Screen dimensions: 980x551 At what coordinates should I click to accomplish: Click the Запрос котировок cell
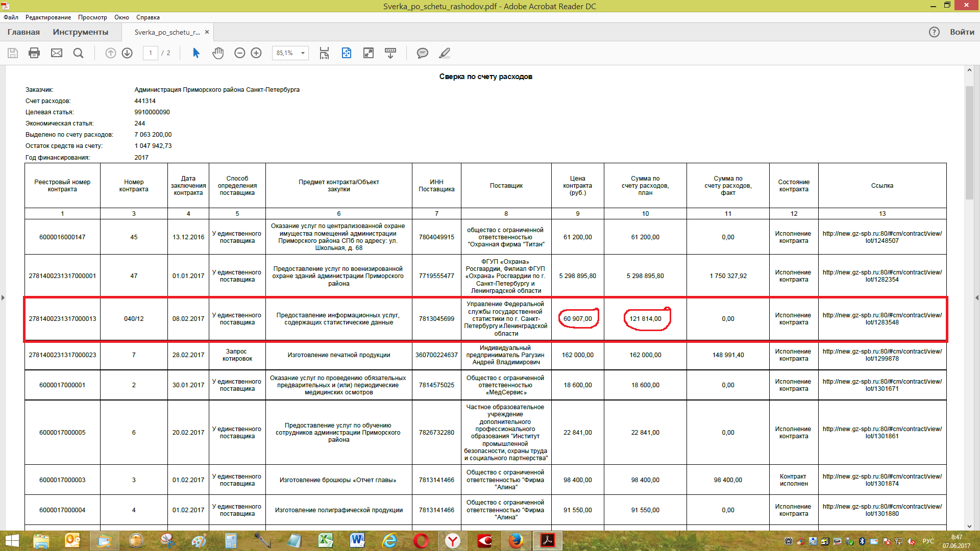pos(237,355)
